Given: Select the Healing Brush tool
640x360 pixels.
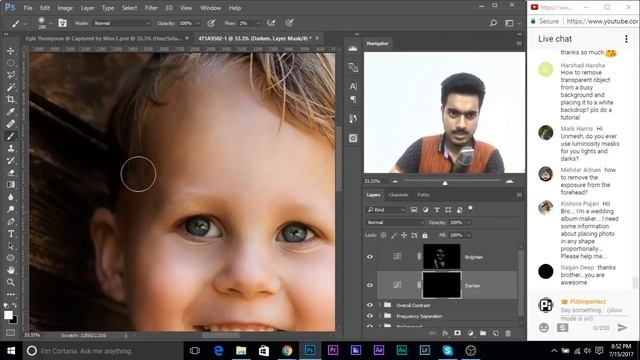Looking at the screenshot, I should (11, 124).
